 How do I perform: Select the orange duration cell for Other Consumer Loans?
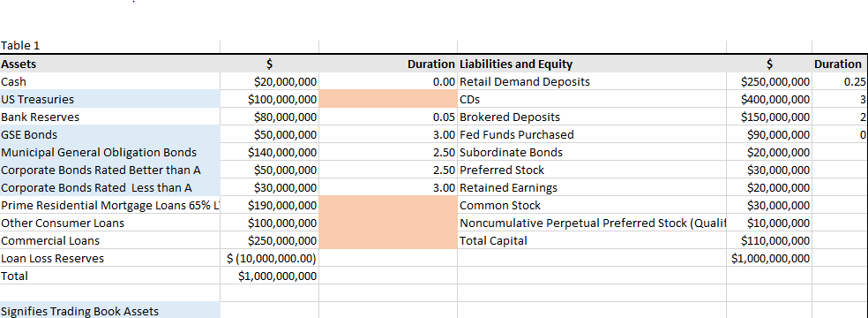point(388,223)
